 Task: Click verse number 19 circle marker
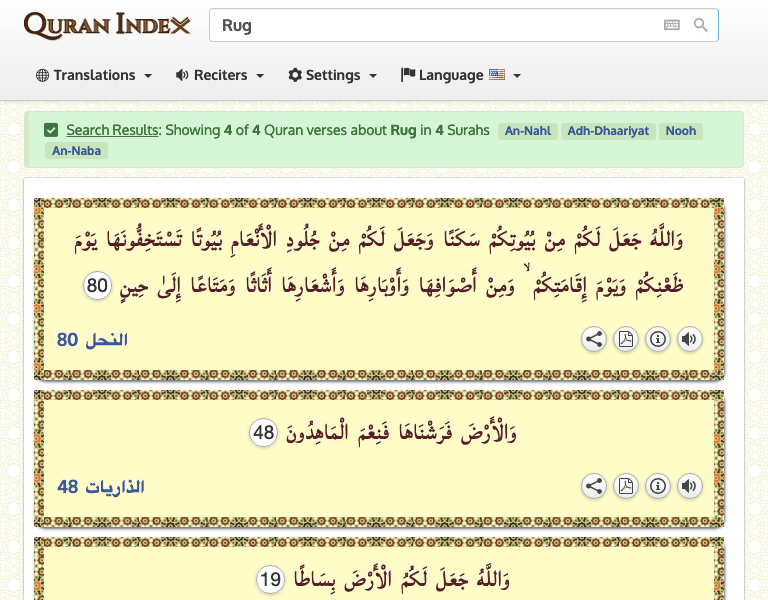coord(270,580)
